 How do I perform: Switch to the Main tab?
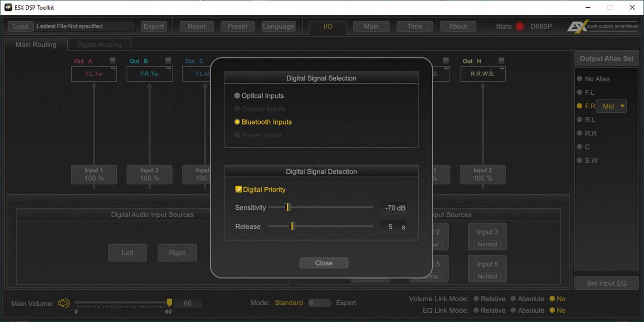point(371,26)
